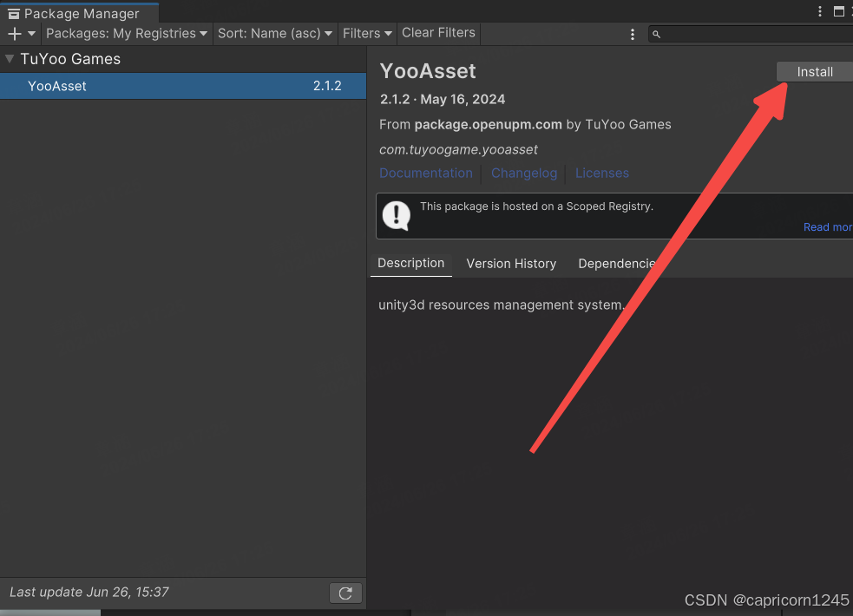Click the Clear Filters button

pyautogui.click(x=438, y=33)
